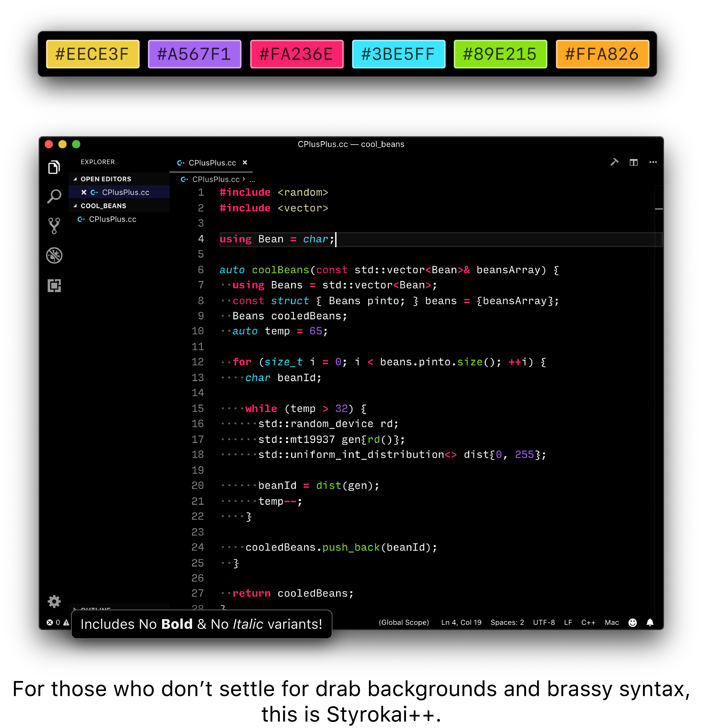This screenshot has height=728, width=702.
Task: Click the notifications bell icon
Action: point(650,623)
